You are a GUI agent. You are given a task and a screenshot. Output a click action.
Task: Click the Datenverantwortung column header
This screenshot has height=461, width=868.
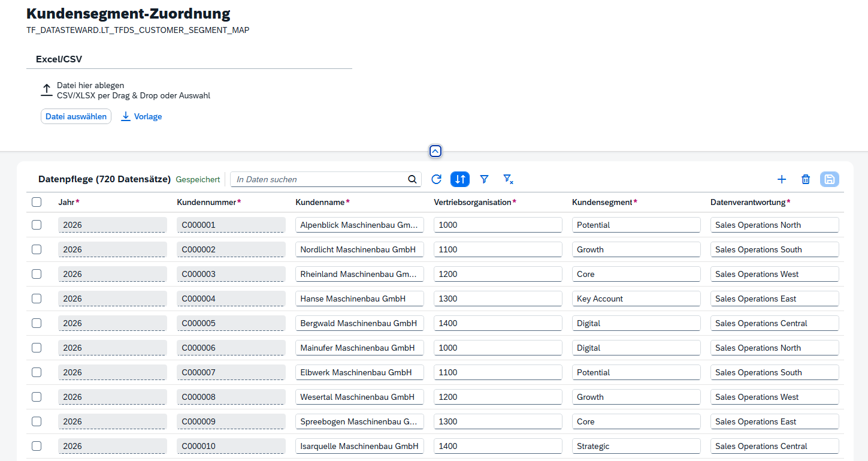[x=750, y=202]
